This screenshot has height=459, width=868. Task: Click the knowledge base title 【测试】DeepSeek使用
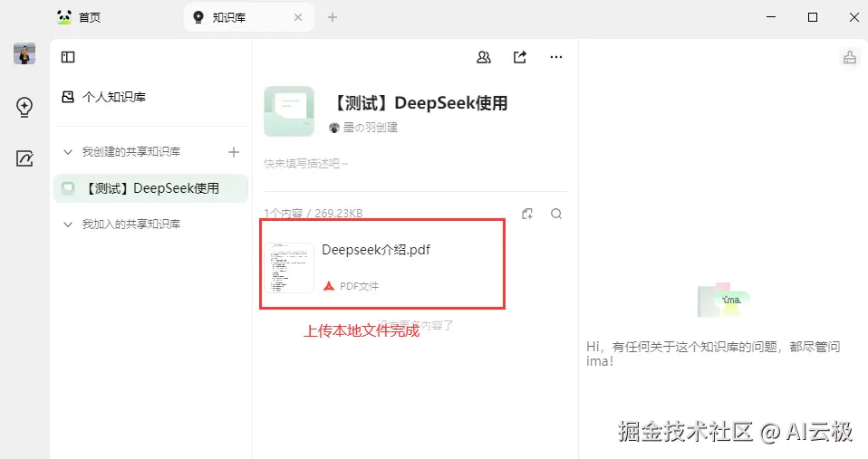coord(419,103)
